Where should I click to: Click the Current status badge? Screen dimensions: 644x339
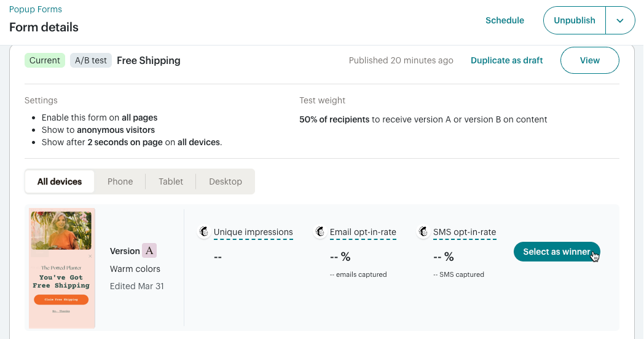tap(45, 60)
